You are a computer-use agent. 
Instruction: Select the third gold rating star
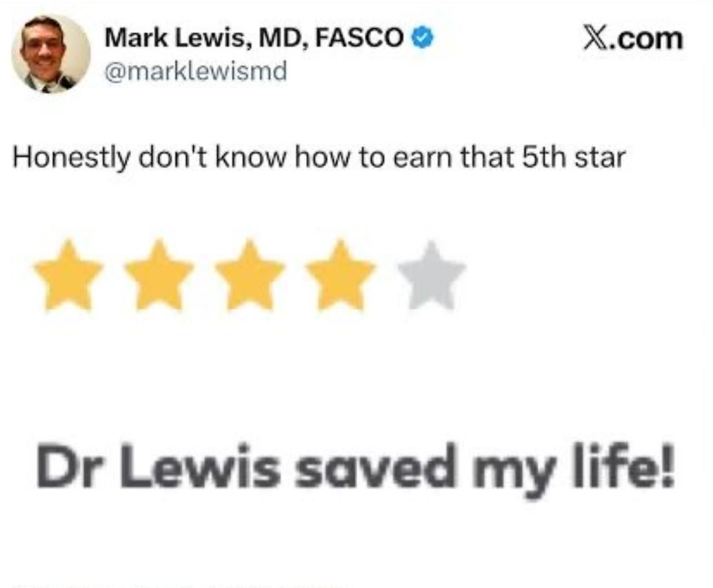(249, 275)
